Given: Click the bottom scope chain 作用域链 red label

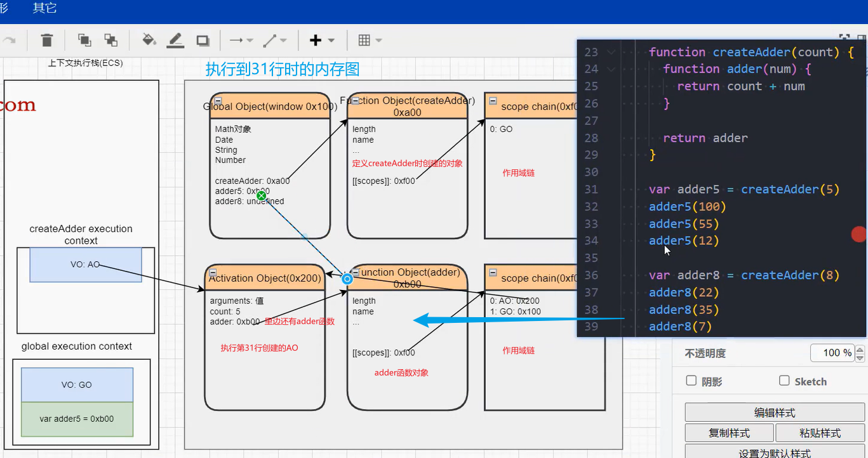Looking at the screenshot, I should coord(519,350).
